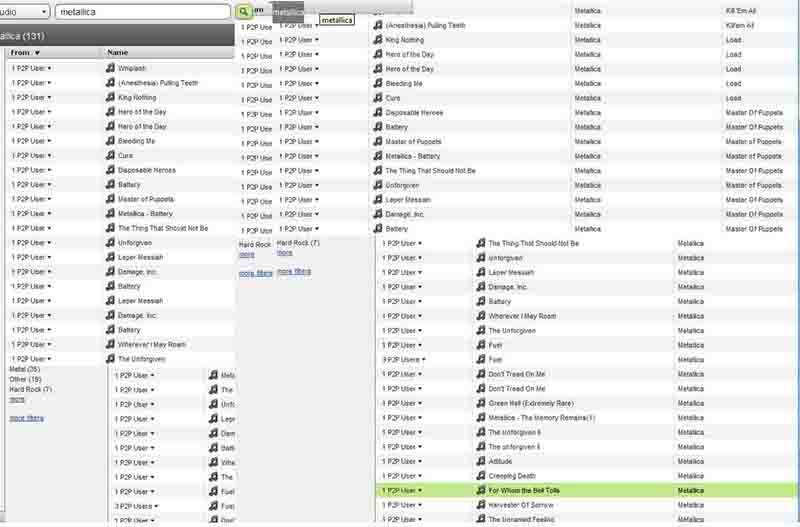This screenshot has height=527, width=800.
Task: Click the music note icon beside Creeping Death
Action: 481,475
